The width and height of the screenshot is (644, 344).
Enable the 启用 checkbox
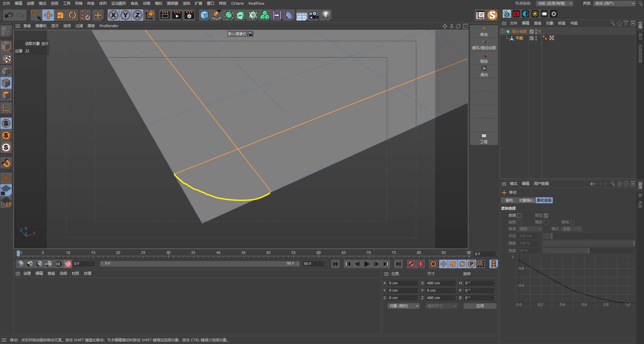[x=520, y=215]
